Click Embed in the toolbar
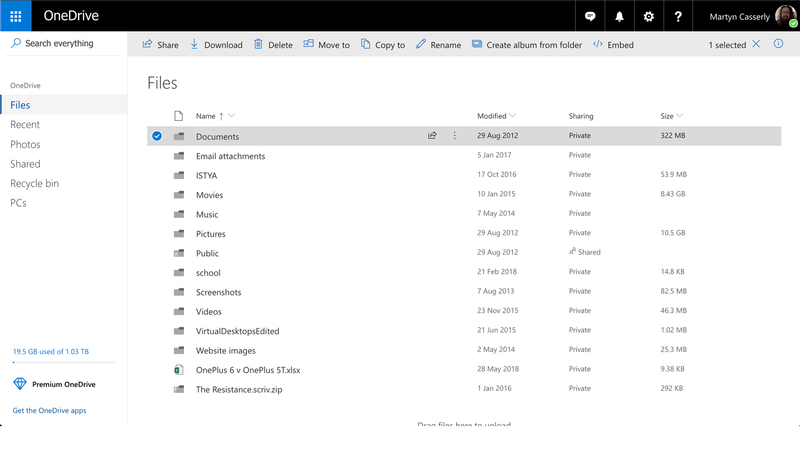This screenshot has height=450, width=800. [613, 44]
